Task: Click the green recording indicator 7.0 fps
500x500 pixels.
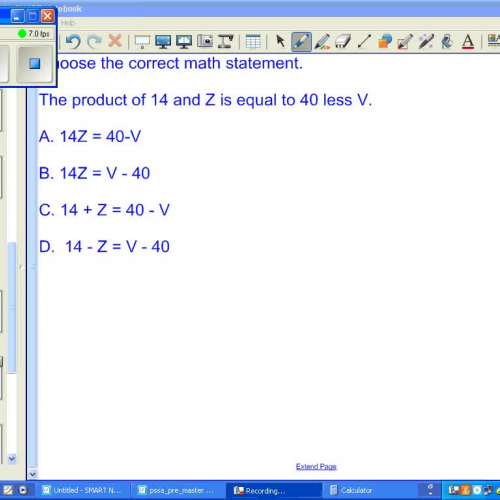Action: pos(34,34)
